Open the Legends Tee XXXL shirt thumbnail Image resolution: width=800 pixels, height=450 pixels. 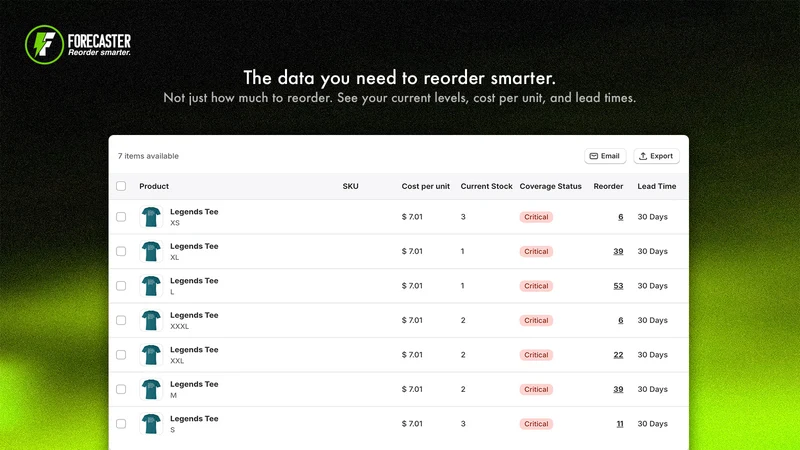coord(151,320)
